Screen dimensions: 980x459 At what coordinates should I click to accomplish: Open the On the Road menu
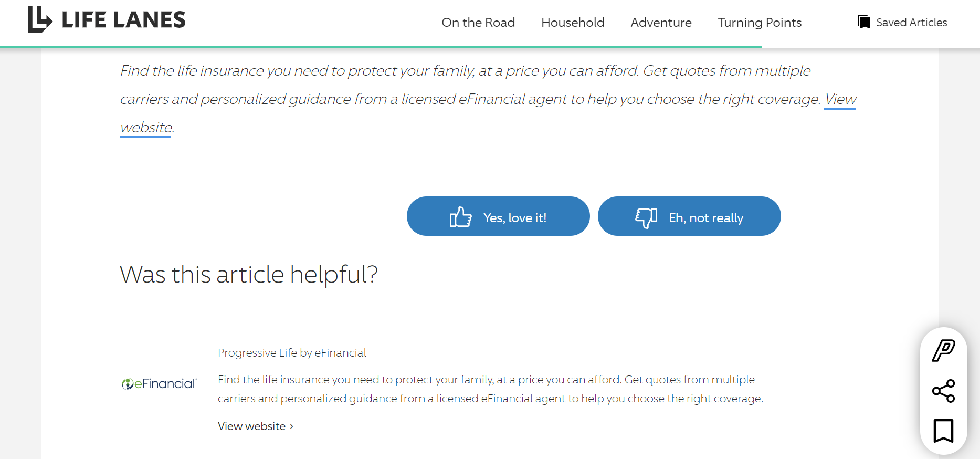pyautogui.click(x=478, y=23)
